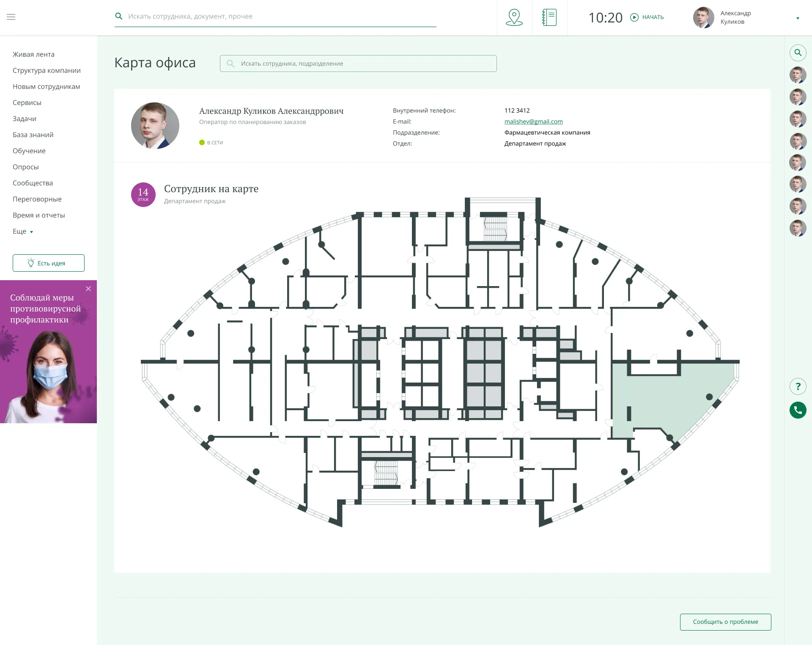Click the purple 14 этаж floor badge
This screenshot has height=645, width=812.
coord(143,195)
